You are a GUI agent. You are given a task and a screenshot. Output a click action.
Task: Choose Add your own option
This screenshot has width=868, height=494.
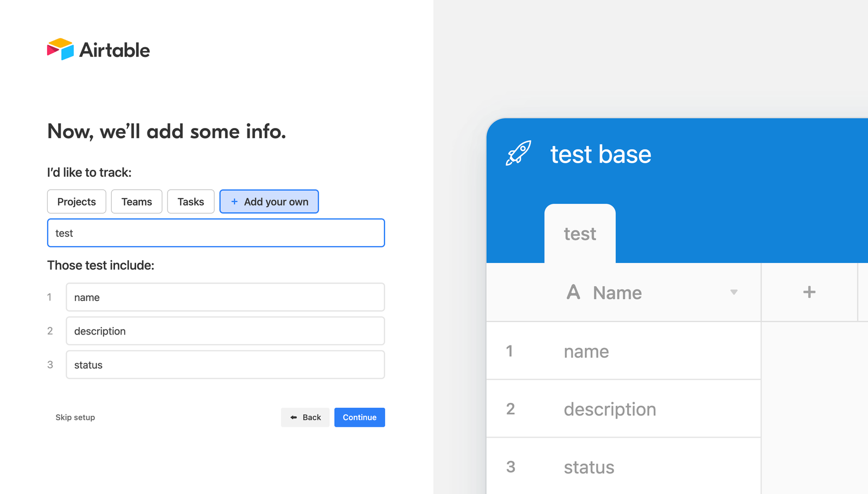point(269,202)
